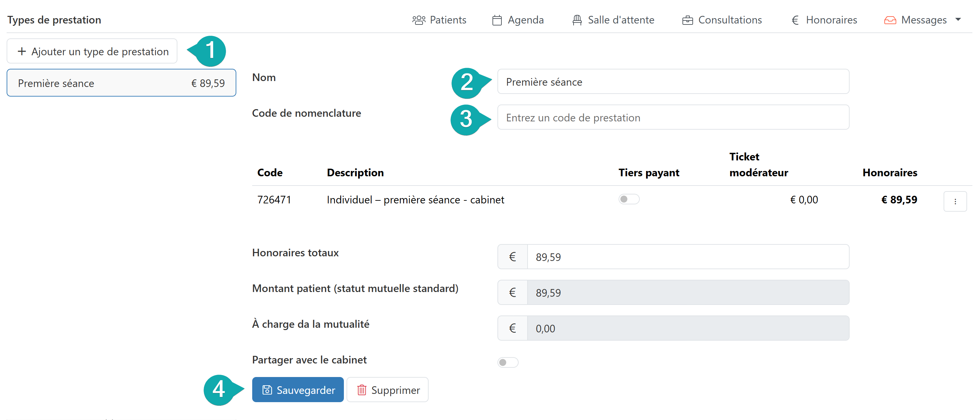Click the Patients group icon
Image resolution: width=980 pixels, height=420 pixels.
tap(418, 20)
